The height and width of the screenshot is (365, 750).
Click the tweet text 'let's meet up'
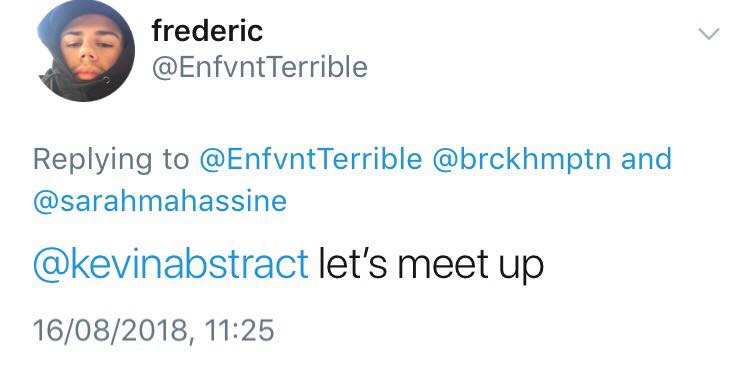point(430,265)
